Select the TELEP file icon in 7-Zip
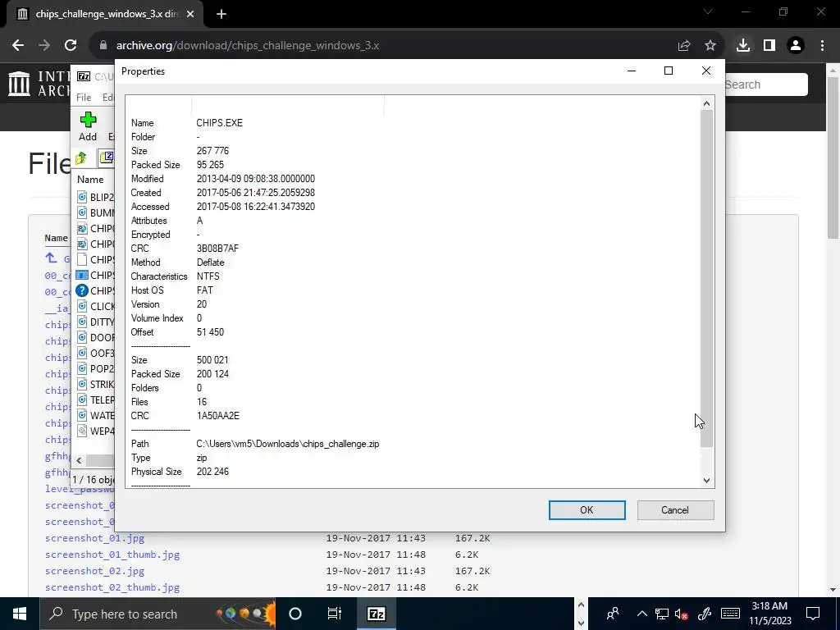 82,399
